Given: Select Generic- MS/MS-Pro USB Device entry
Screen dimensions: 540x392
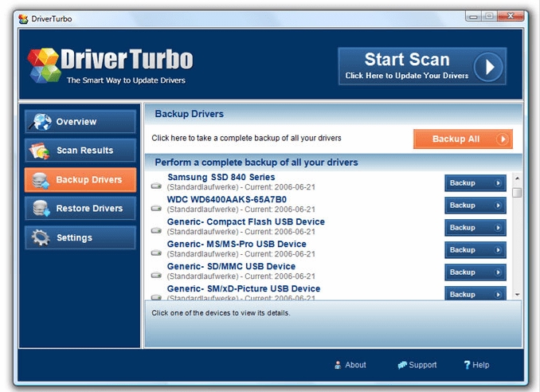Looking at the screenshot, I should [237, 245].
